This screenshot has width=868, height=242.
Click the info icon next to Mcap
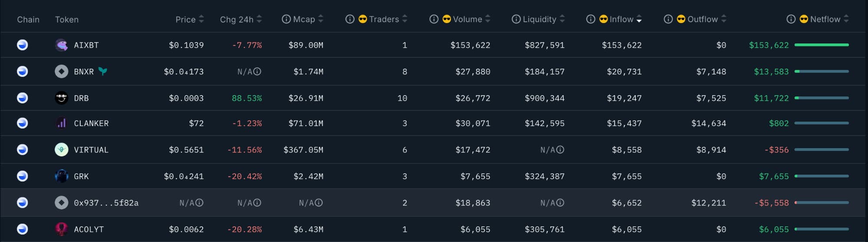point(286,19)
